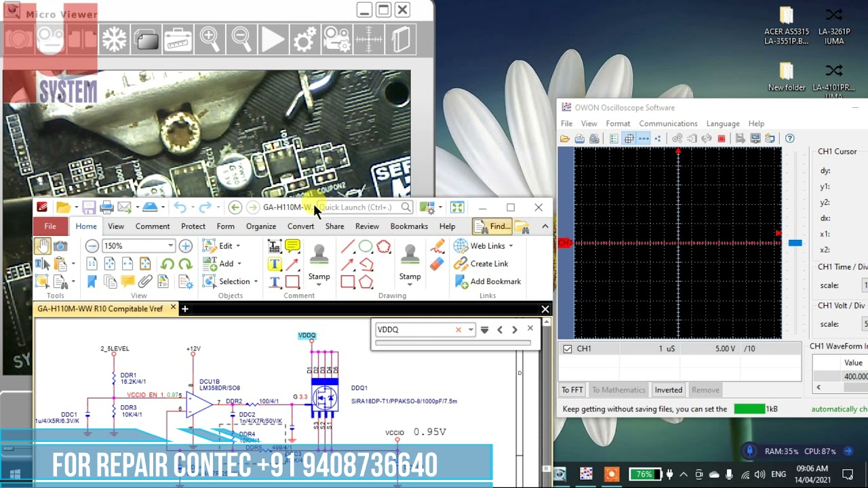Select the highlight text T tool
The image size is (868, 488).
[x=274, y=264]
